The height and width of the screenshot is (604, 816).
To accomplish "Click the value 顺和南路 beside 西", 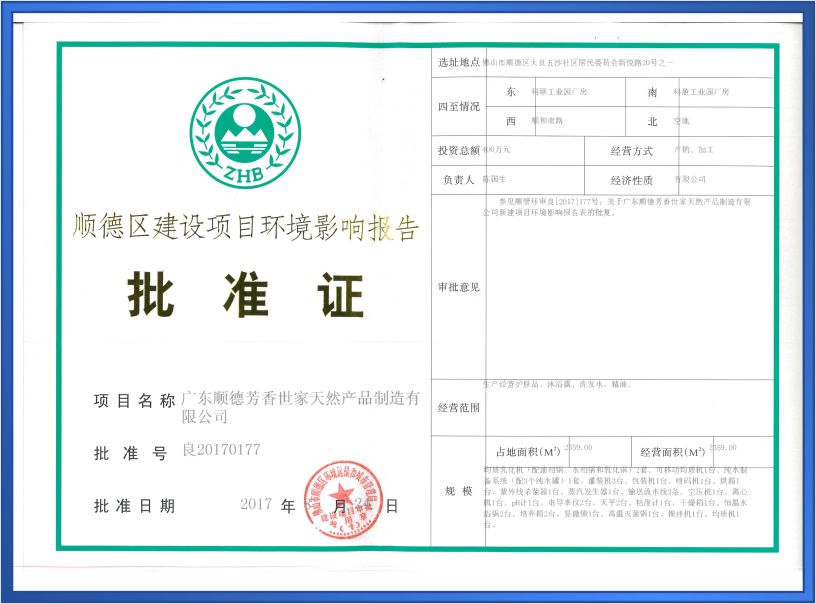I will pyautogui.click(x=547, y=121).
